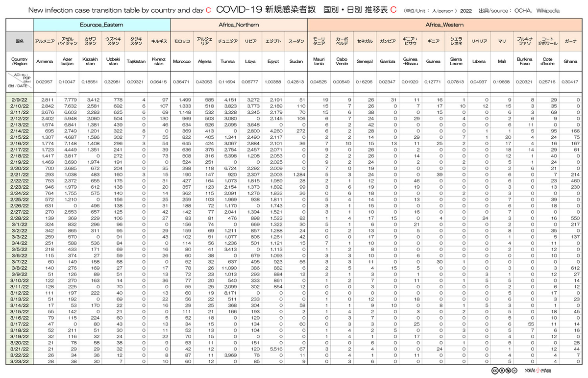Image resolution: width=588 pixels, height=378 pixels.
Task: Click the 国名 header cell
Action: (x=19, y=42)
